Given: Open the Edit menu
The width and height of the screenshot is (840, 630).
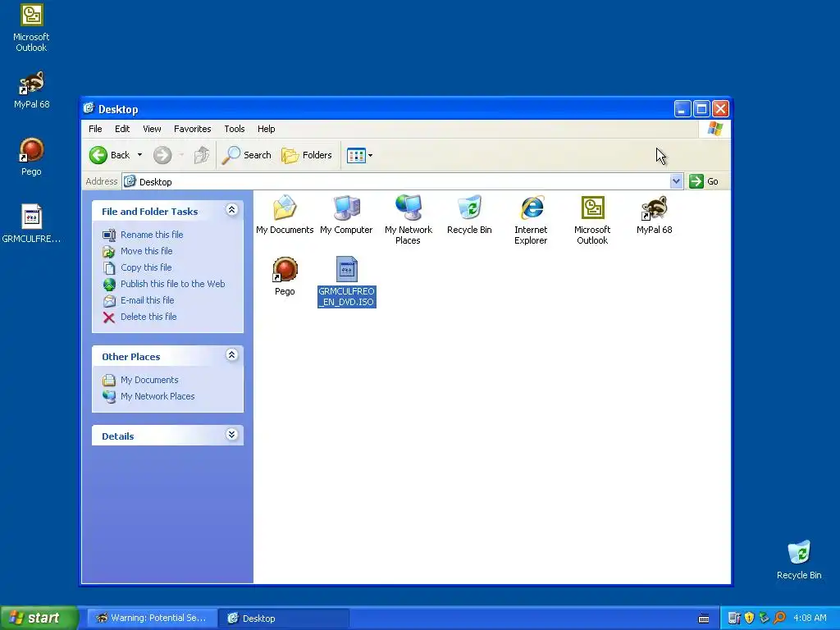Looking at the screenshot, I should [122, 129].
